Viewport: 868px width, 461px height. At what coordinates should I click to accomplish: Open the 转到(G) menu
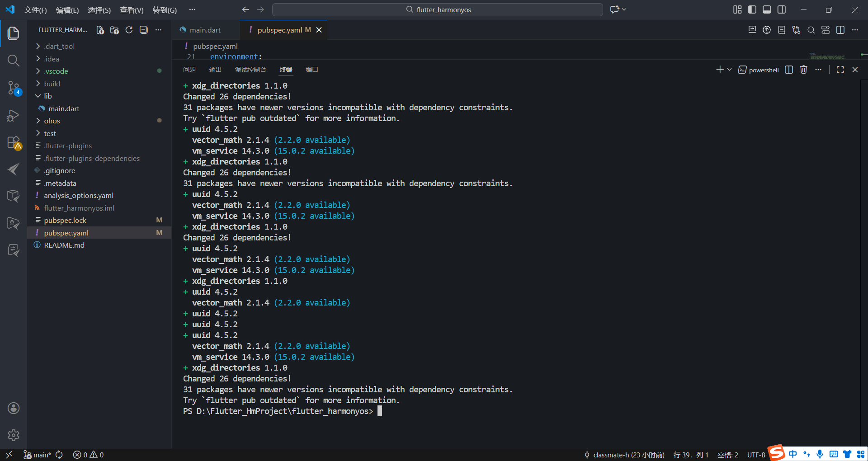point(165,10)
